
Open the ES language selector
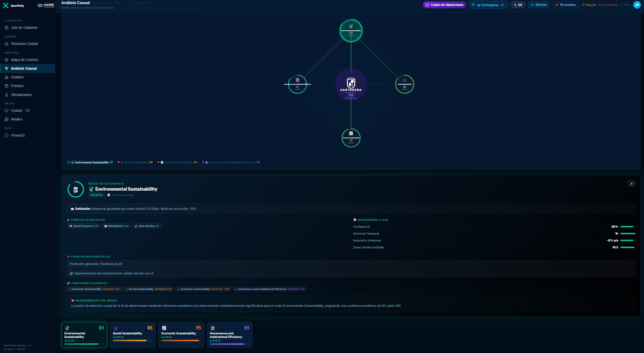point(518,5)
